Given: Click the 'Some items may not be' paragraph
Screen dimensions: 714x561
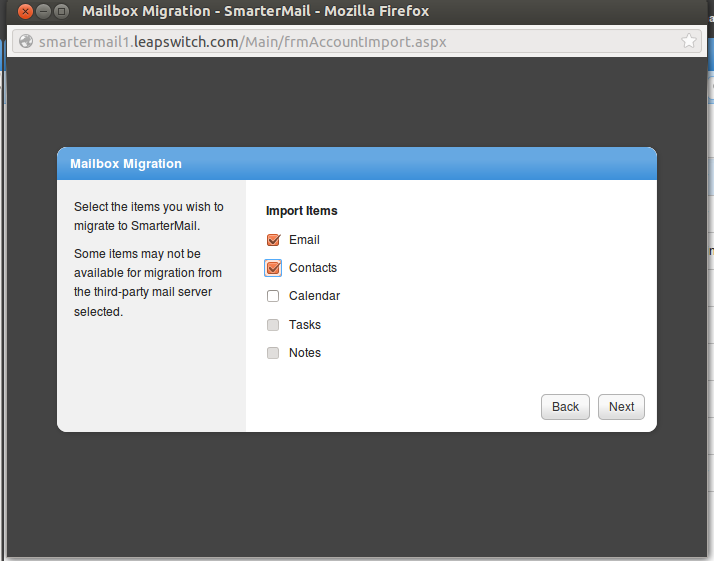Looking at the screenshot, I should pos(148,283).
